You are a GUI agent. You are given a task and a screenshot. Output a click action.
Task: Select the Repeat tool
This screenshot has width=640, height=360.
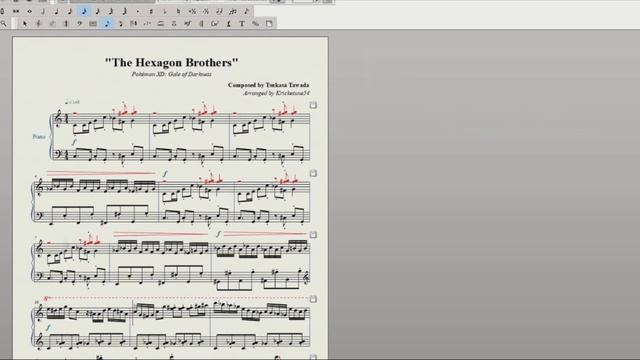tap(201, 24)
